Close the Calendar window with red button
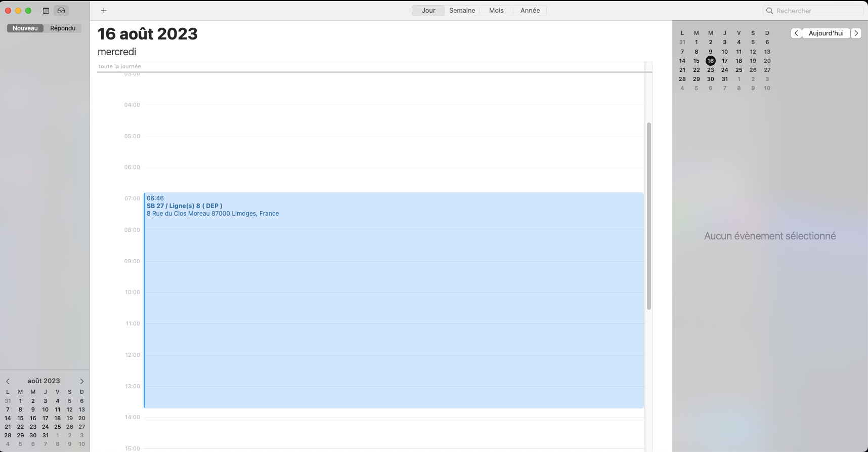 pyautogui.click(x=8, y=11)
